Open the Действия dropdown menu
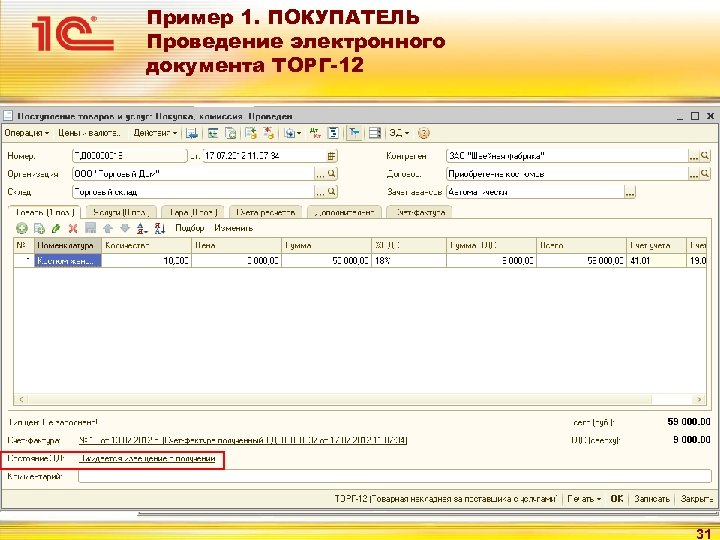720x540 pixels. click(155, 133)
